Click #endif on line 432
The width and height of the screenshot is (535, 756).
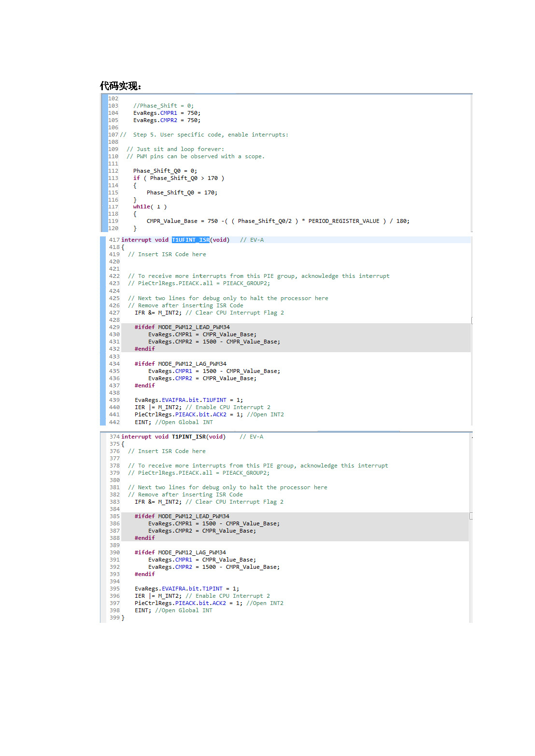pyautogui.click(x=145, y=349)
